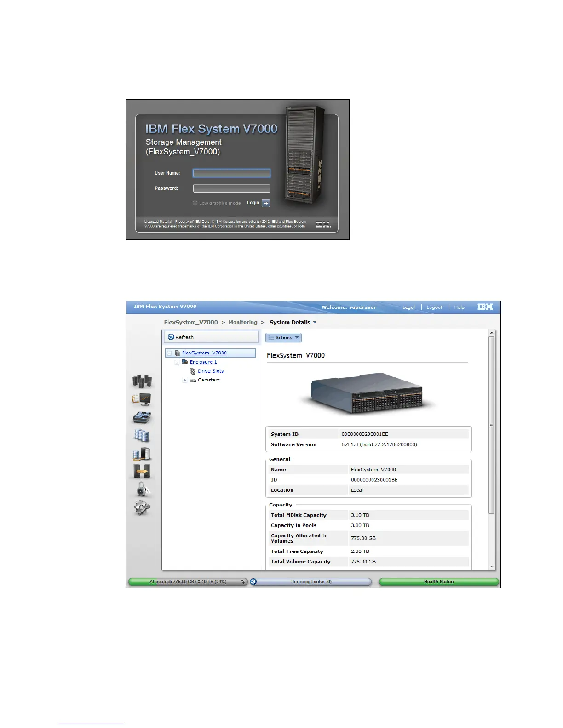The image size is (563, 728).
Task: Click the scrollbar down arrow
Action: point(492,567)
